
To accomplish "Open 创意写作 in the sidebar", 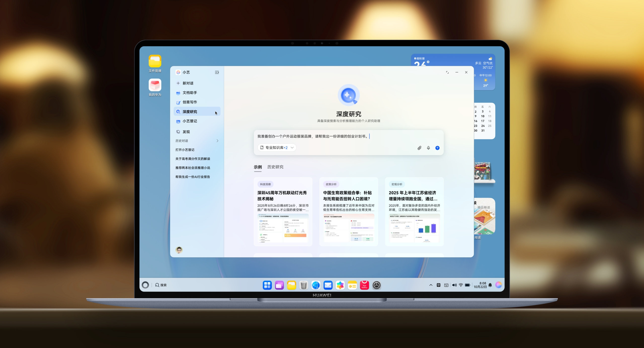I will pos(190,102).
